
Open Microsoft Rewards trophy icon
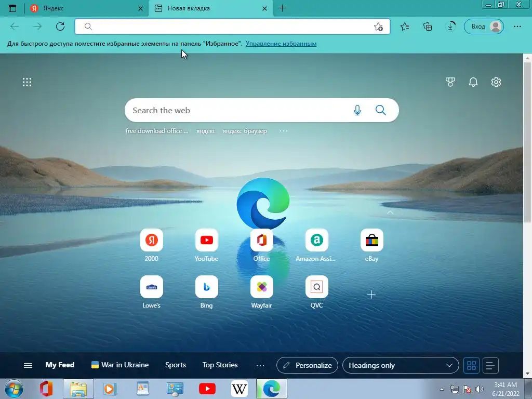[x=450, y=82]
